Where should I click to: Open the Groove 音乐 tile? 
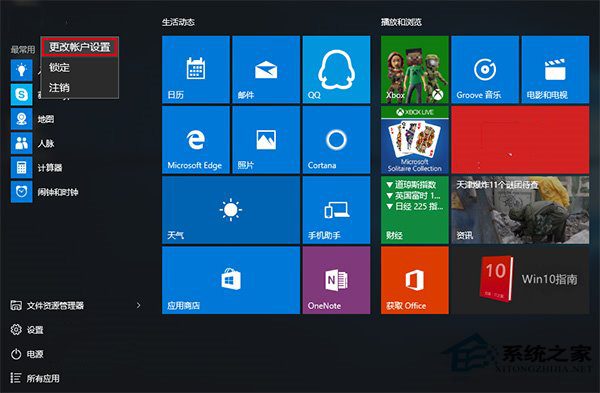(x=485, y=70)
